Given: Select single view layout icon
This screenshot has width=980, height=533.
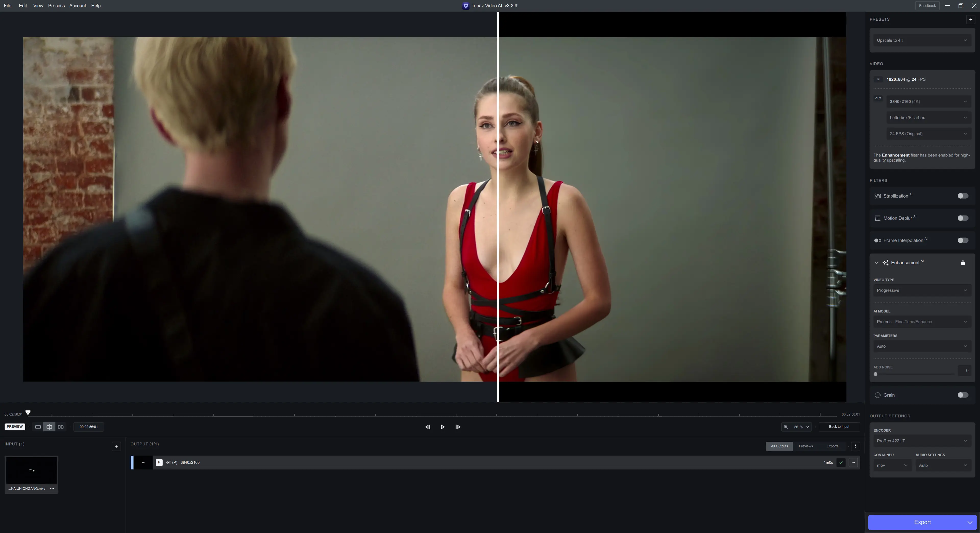Looking at the screenshot, I should tap(38, 427).
